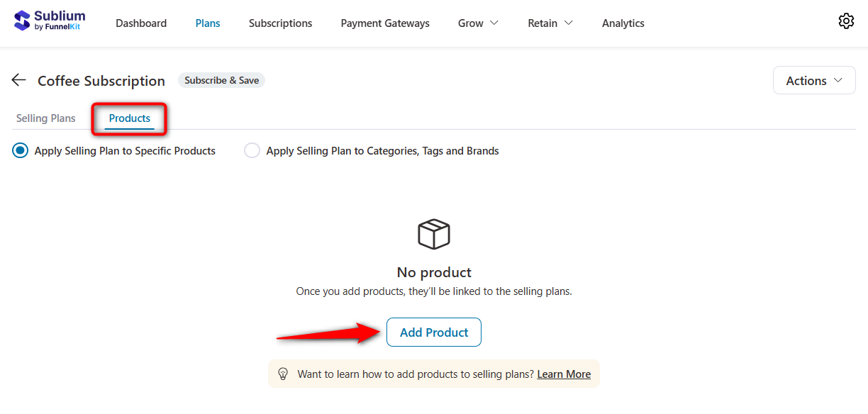868x414 pixels.
Task: Choose Apply Selling Plan to Categories, Tags and Brands
Action: click(252, 150)
